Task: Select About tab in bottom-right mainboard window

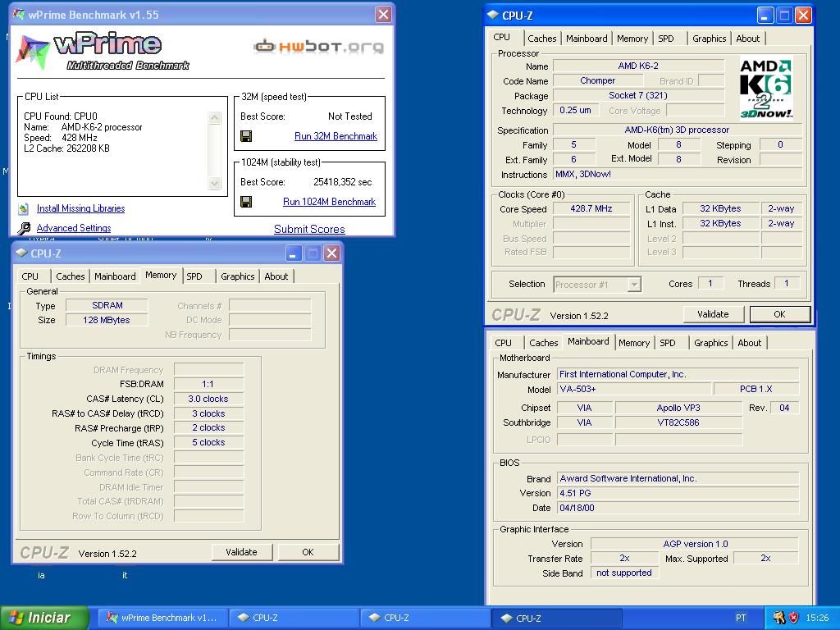Action: tap(750, 343)
